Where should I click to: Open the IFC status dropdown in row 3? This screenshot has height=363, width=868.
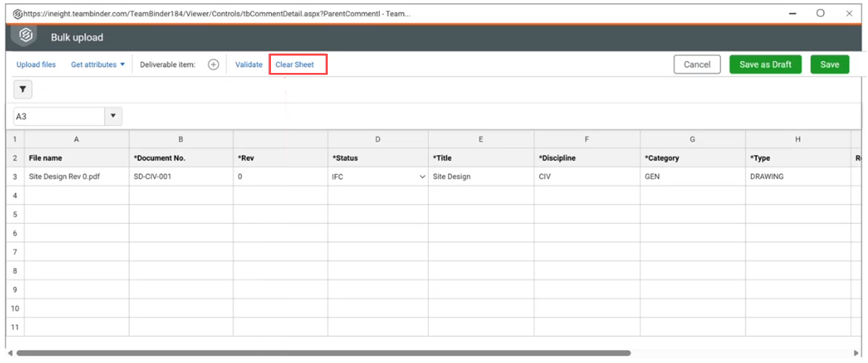[422, 177]
